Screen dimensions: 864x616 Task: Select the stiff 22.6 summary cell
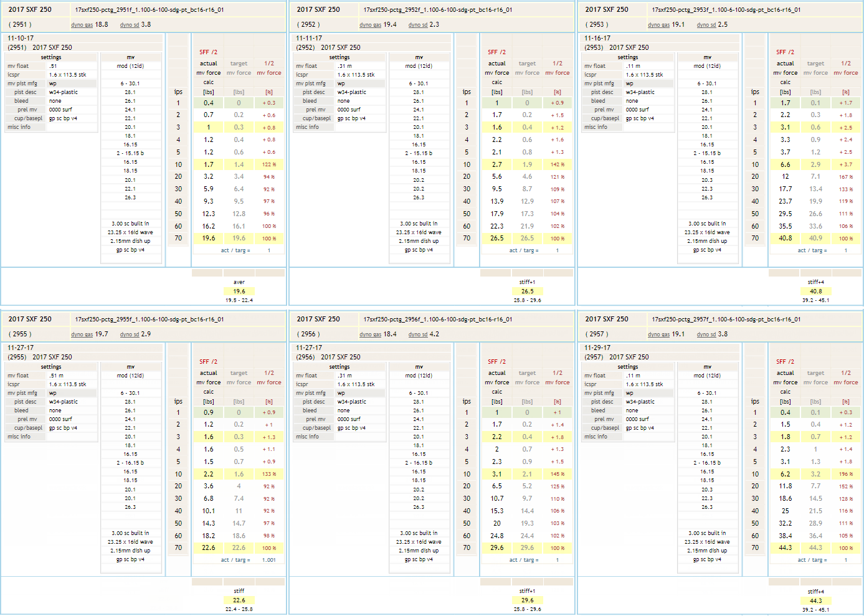point(239,600)
